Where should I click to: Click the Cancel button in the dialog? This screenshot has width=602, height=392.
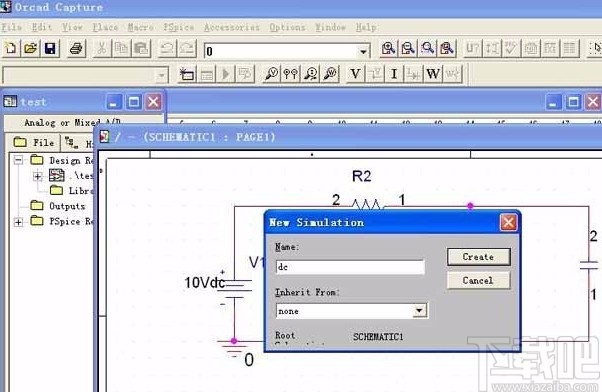(478, 280)
